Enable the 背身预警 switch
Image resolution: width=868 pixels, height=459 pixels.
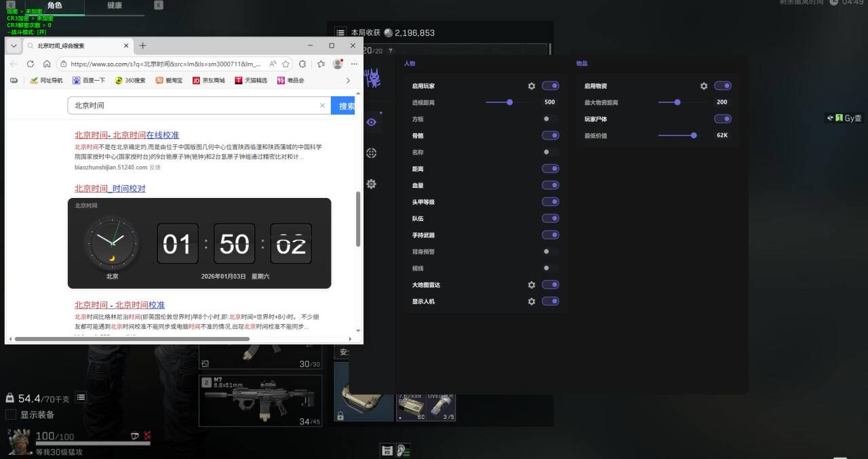pos(545,252)
